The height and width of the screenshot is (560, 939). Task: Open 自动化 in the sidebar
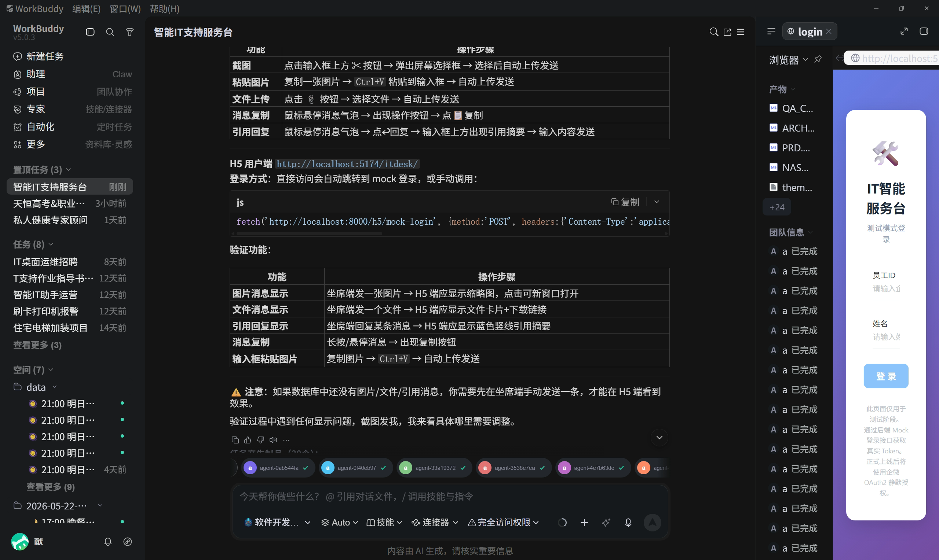pyautogui.click(x=73, y=127)
